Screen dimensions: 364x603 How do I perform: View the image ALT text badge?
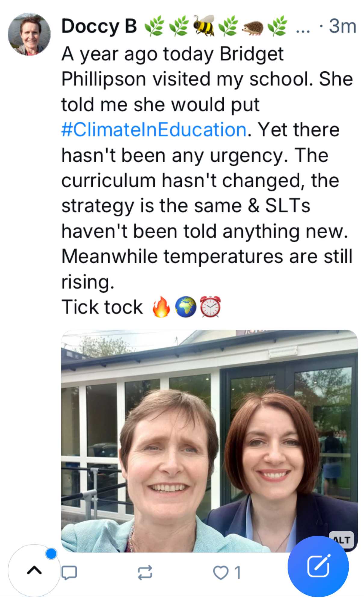point(342,540)
